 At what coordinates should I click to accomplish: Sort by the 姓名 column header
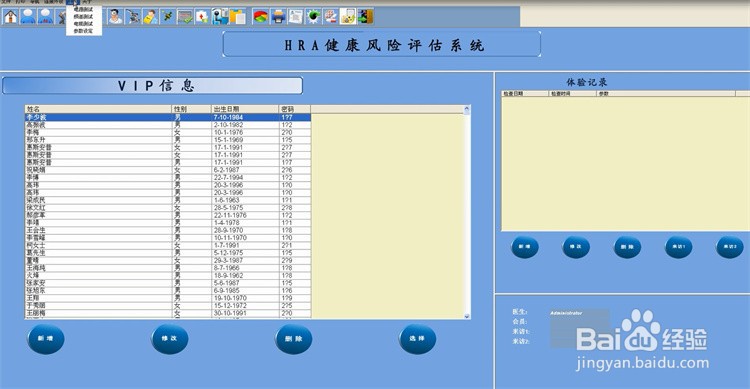[98, 109]
